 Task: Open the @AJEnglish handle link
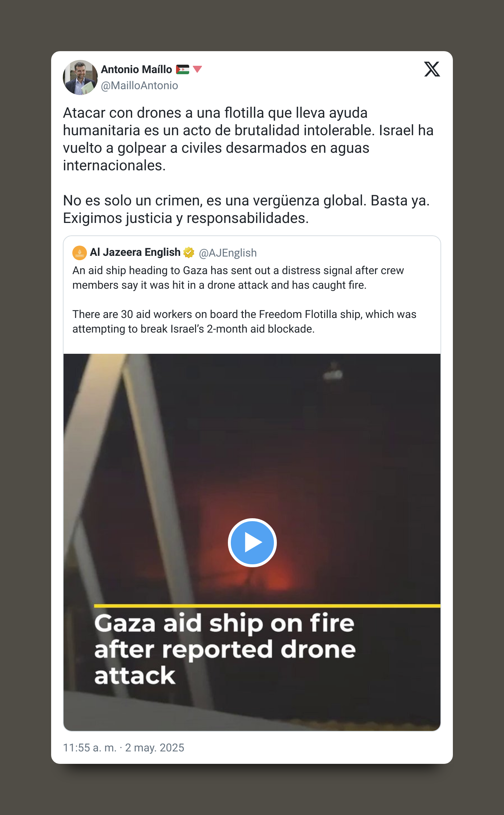point(228,253)
